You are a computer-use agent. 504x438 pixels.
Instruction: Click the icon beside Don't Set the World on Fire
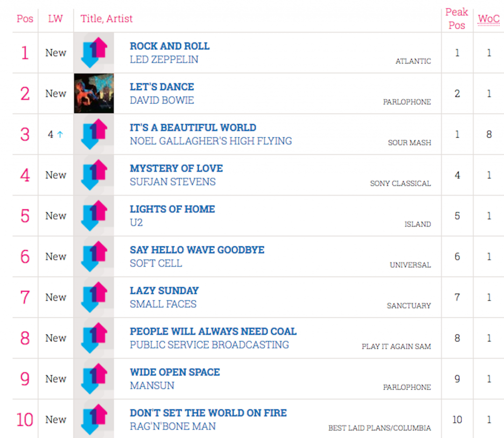pyautogui.click(x=94, y=420)
